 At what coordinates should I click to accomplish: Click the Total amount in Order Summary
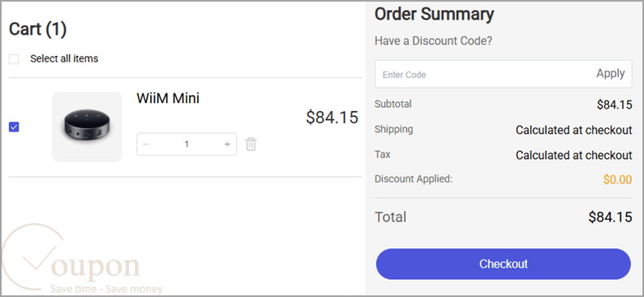pyautogui.click(x=610, y=217)
